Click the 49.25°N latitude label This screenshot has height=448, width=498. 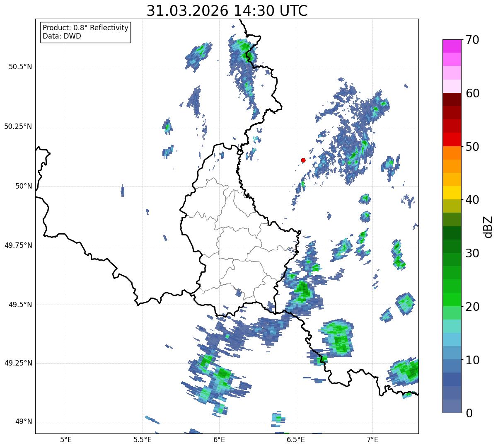point(18,363)
